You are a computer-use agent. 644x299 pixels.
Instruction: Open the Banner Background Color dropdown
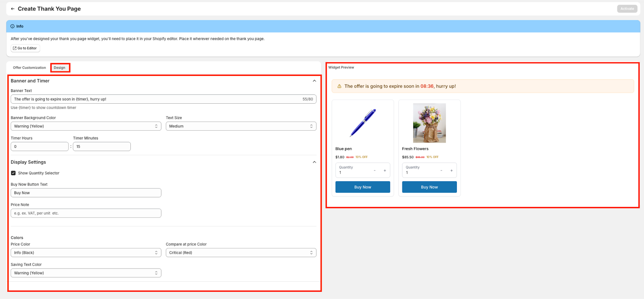click(86, 126)
